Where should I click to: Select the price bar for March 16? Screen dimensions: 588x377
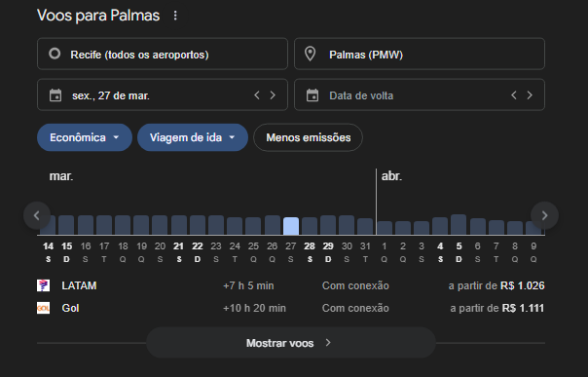86,225
